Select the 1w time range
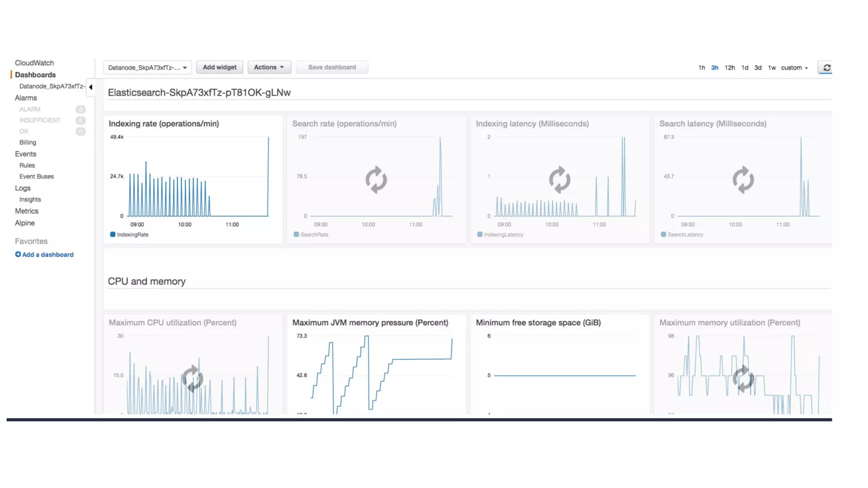868x488 pixels. click(772, 68)
